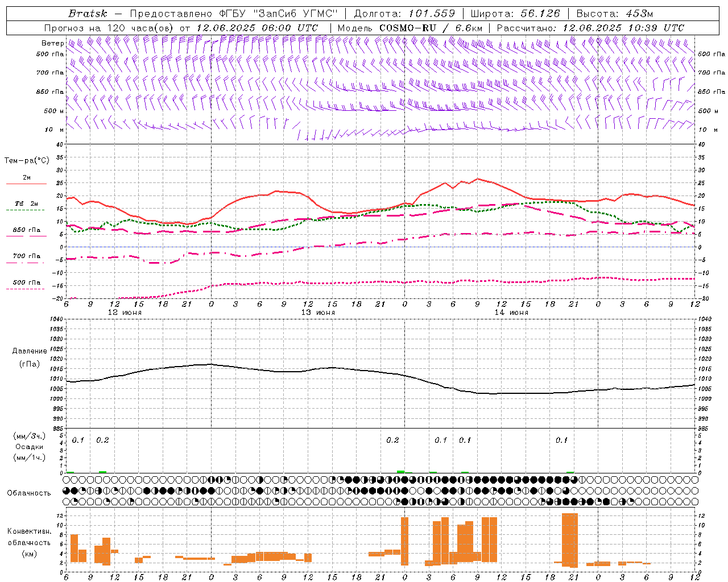Click the Ветер wind panel label
Image resolution: width=728 pixels, height=582 pixels.
pyautogui.click(x=52, y=43)
